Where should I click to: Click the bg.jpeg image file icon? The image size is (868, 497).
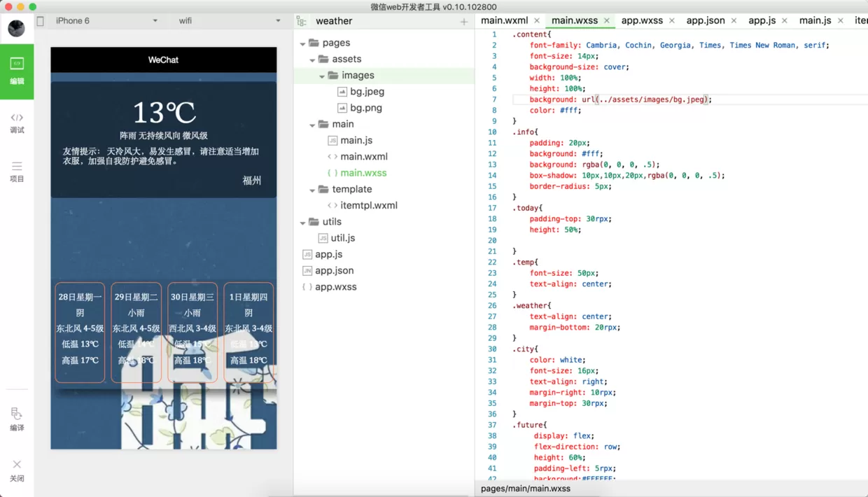[x=342, y=92]
